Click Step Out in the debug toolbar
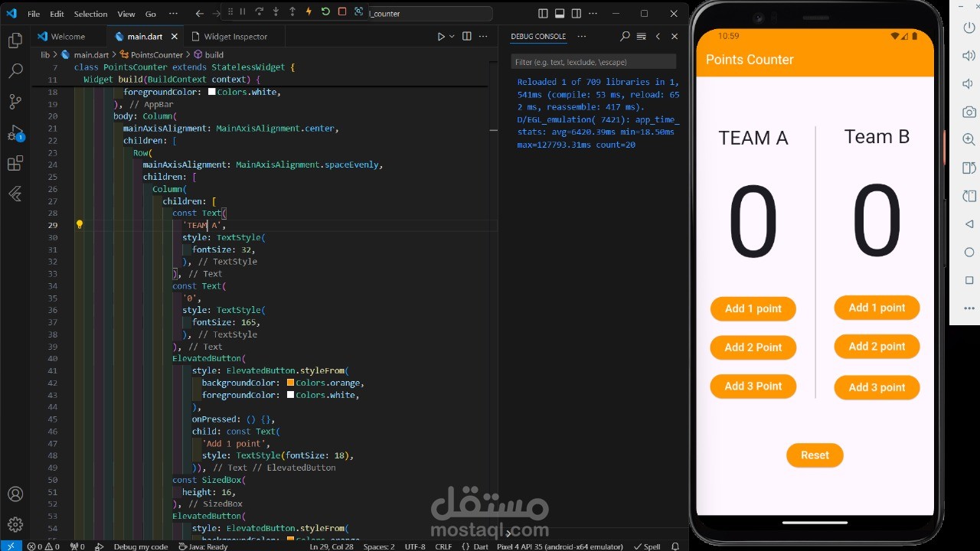Image resolution: width=980 pixels, height=551 pixels. tap(292, 11)
